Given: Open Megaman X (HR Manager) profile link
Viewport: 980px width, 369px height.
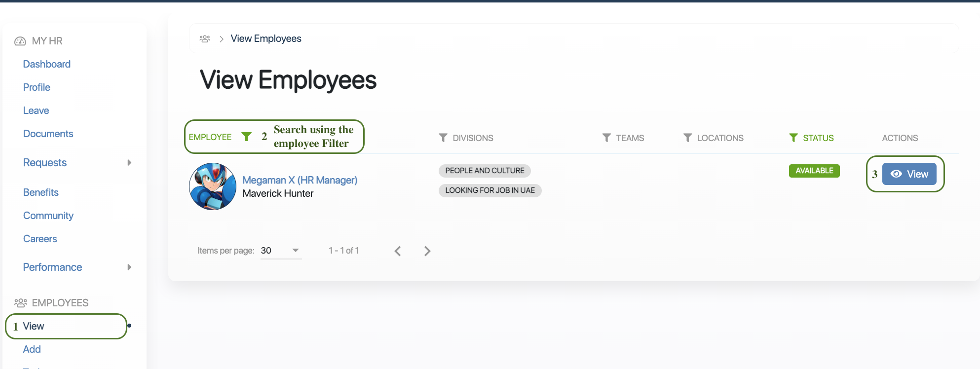Looking at the screenshot, I should tap(300, 180).
